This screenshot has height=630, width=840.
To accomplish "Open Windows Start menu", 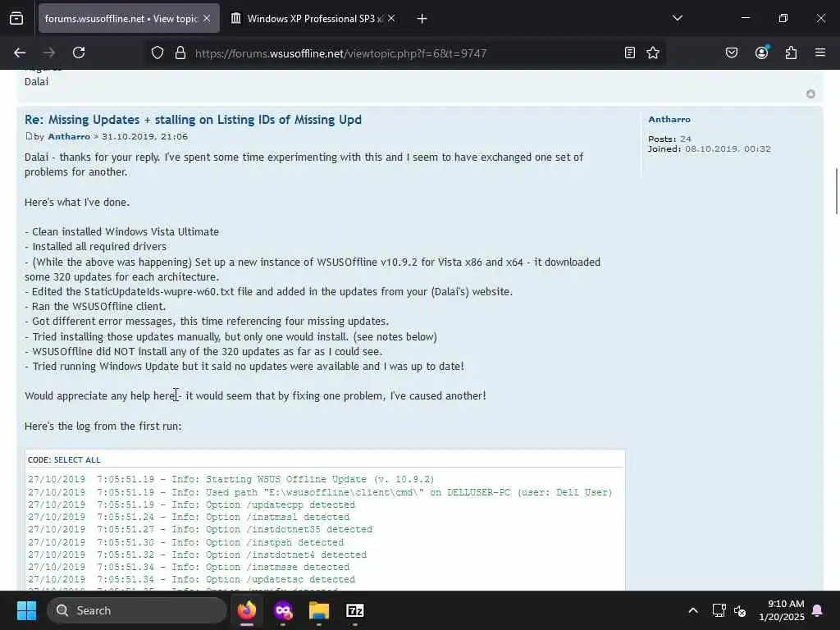I will coord(26,610).
